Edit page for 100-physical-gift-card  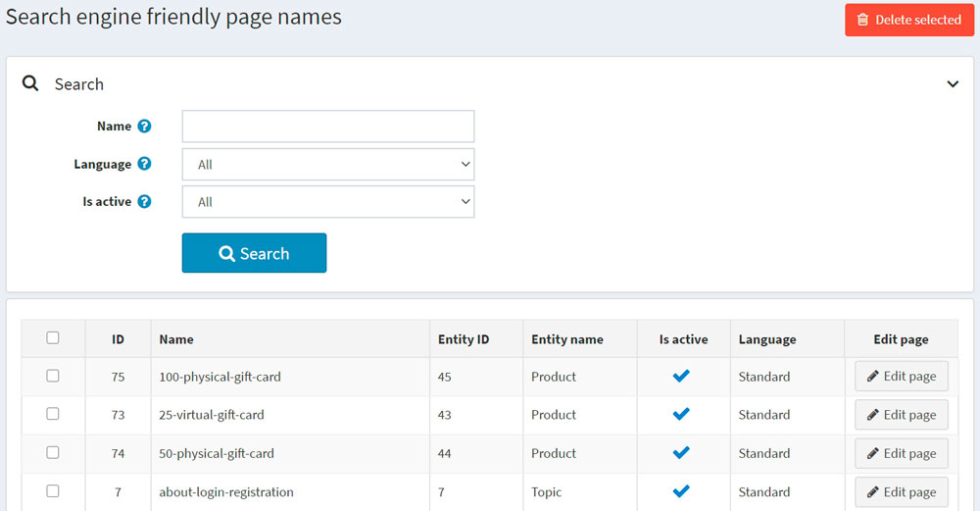pos(901,376)
